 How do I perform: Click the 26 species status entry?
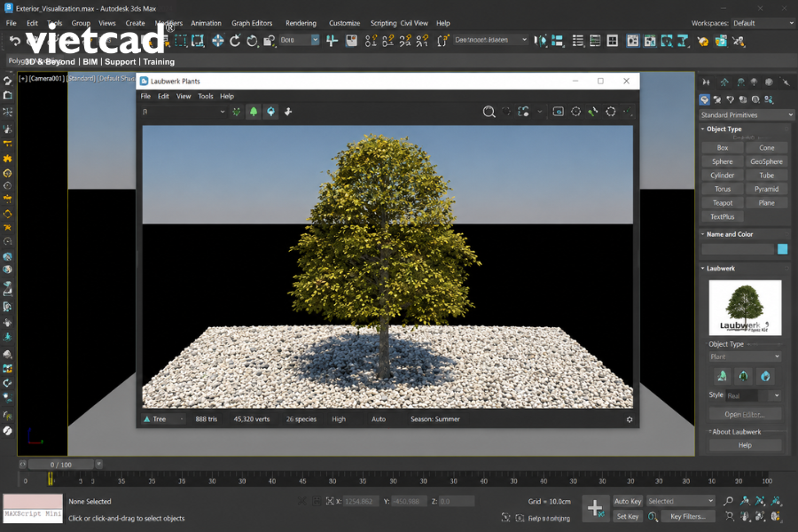tap(301, 419)
